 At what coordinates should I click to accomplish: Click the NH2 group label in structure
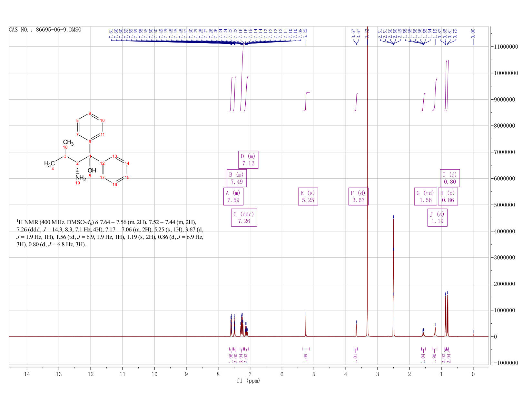80,178
